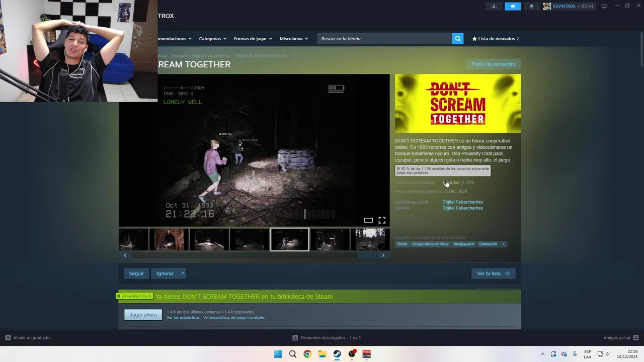
Task: Toggle theater mode on the video player
Action: [368, 220]
